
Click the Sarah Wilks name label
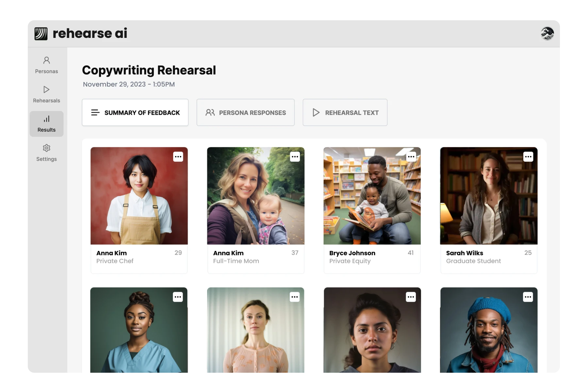465,253
